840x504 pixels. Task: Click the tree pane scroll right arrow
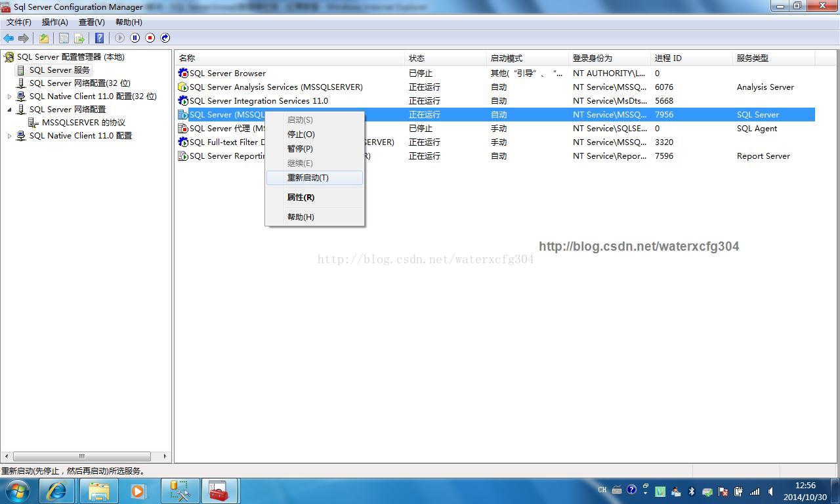click(165, 456)
